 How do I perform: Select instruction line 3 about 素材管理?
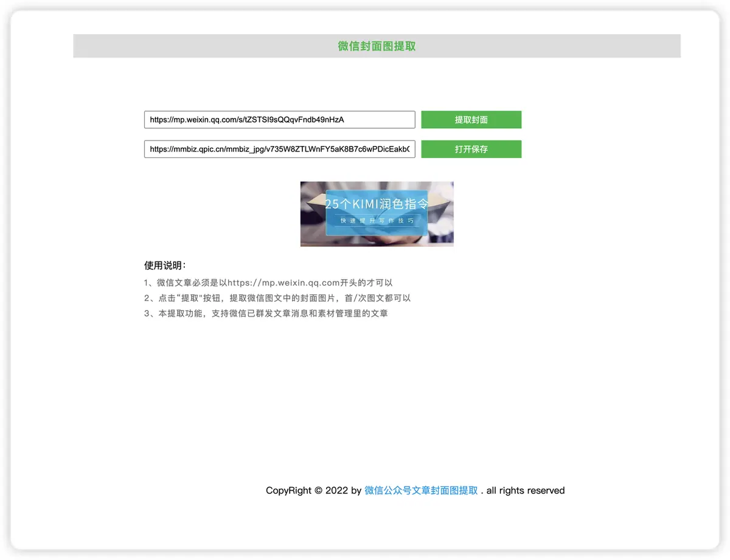click(266, 314)
